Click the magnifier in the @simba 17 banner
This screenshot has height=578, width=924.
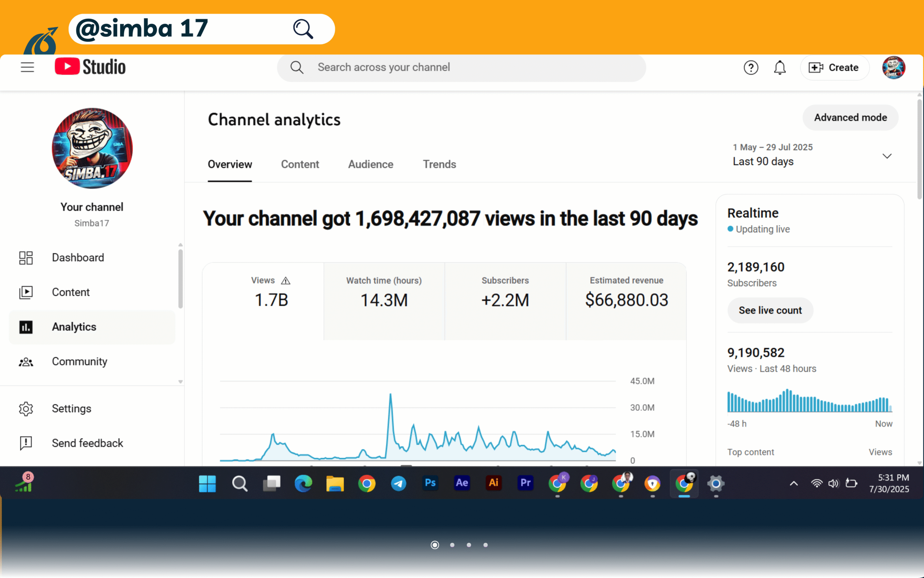point(303,29)
